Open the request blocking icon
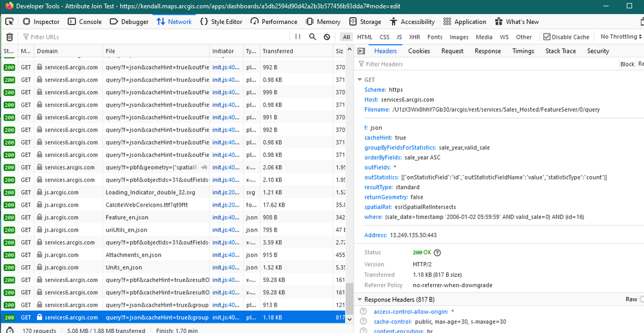The width and height of the screenshot is (644, 333). (327, 37)
